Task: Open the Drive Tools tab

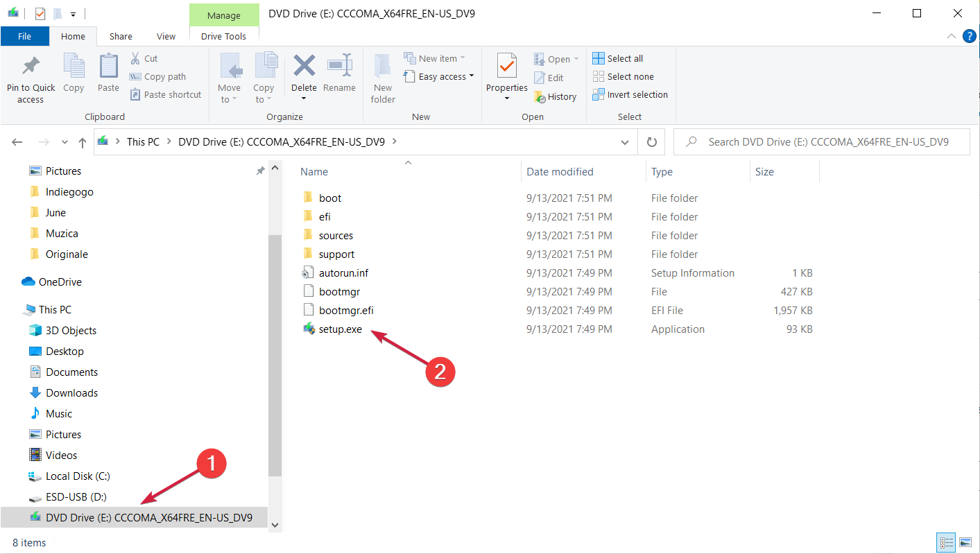Action: pos(223,36)
